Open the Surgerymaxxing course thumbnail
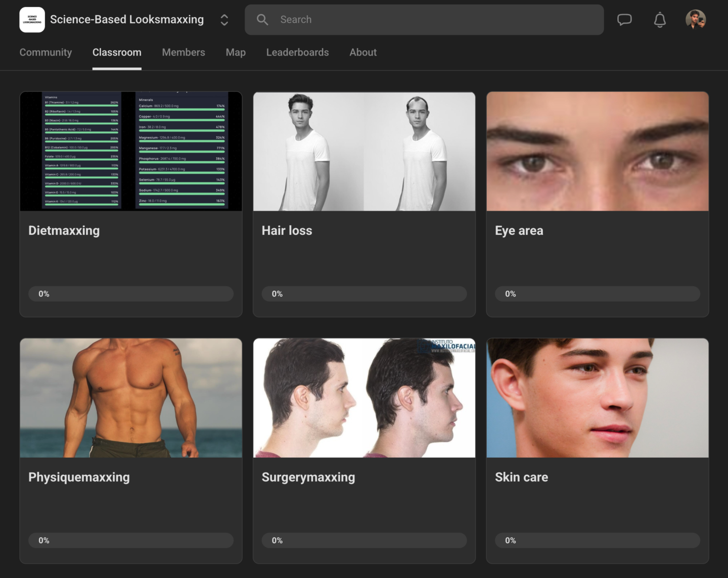The width and height of the screenshot is (728, 578). pos(364,398)
